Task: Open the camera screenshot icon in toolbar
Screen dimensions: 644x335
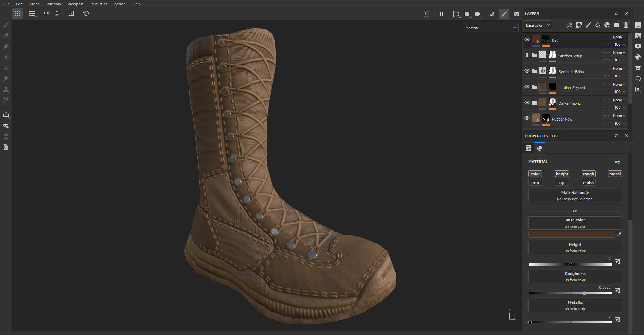Action: pyautogui.click(x=516, y=14)
